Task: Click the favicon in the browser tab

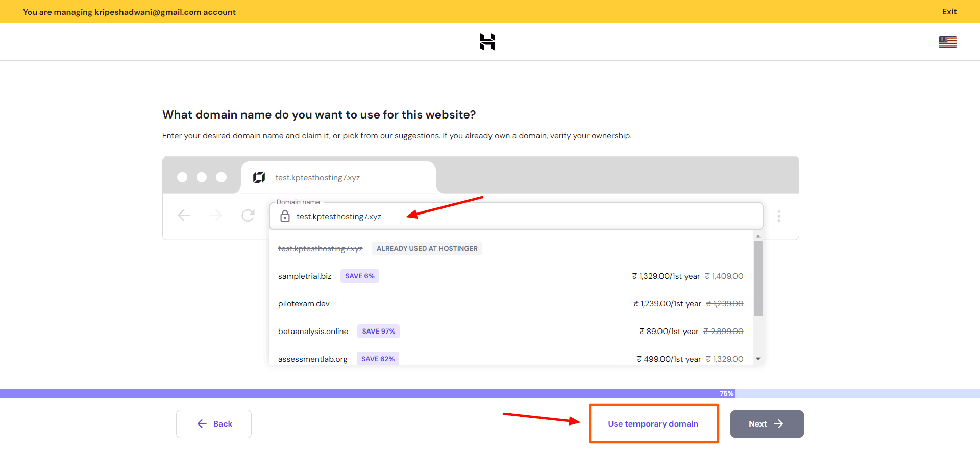Action: (x=259, y=177)
